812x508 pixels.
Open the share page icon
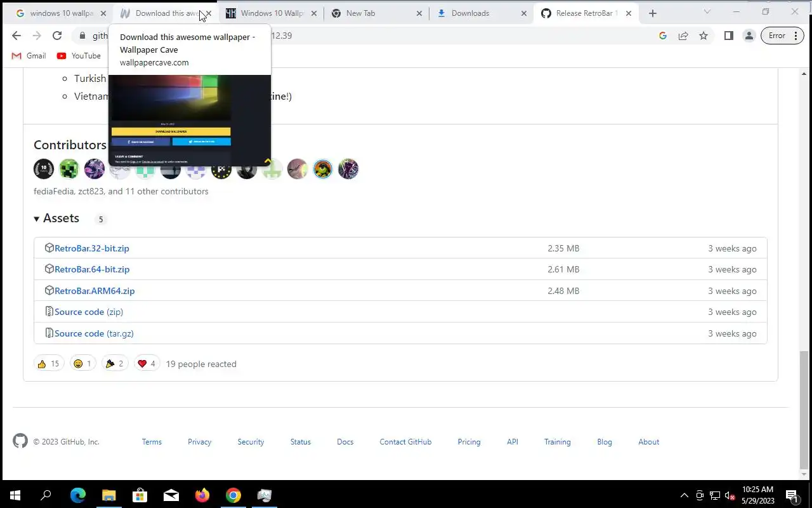(x=683, y=36)
